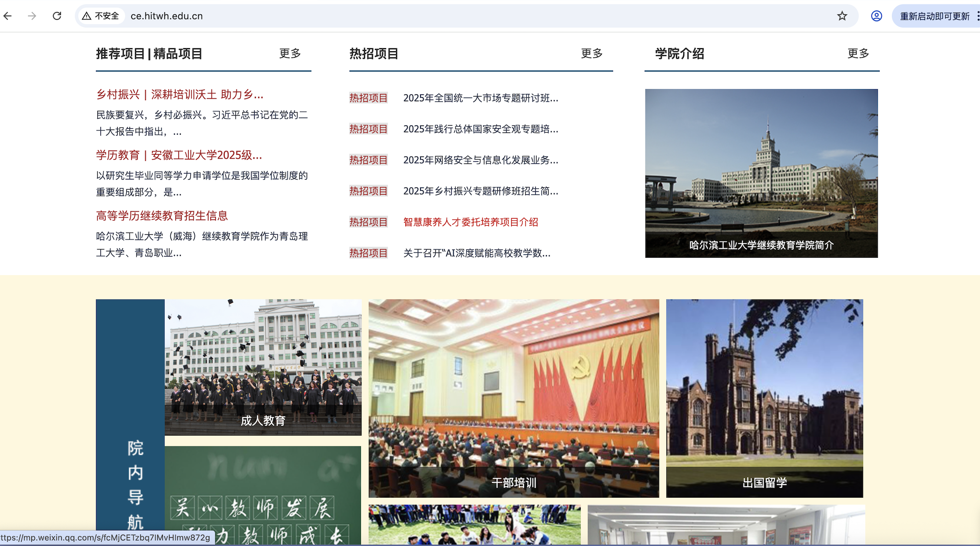
Task: Click 哈尔滨工业大学继续教育学院简介 campus image
Action: click(x=761, y=173)
